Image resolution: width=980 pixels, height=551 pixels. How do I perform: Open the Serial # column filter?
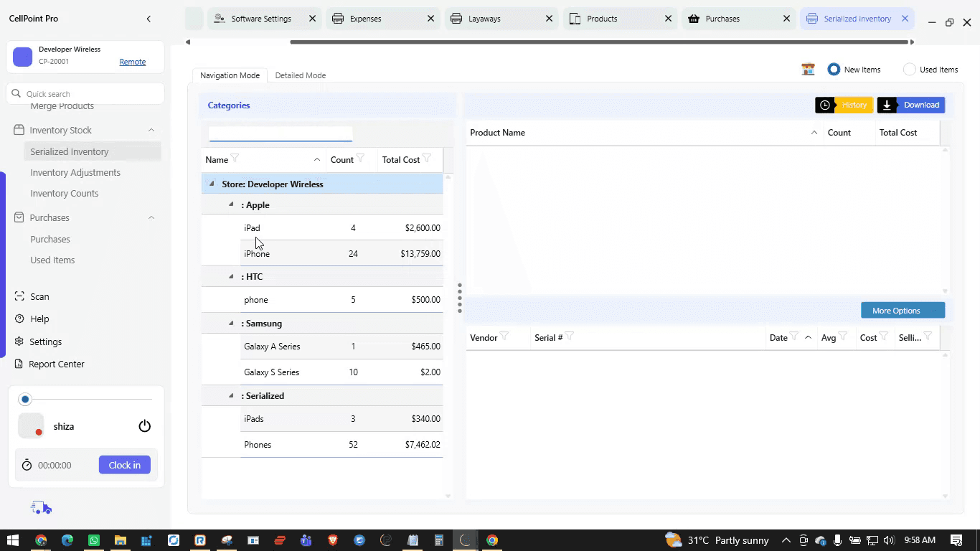click(x=570, y=336)
